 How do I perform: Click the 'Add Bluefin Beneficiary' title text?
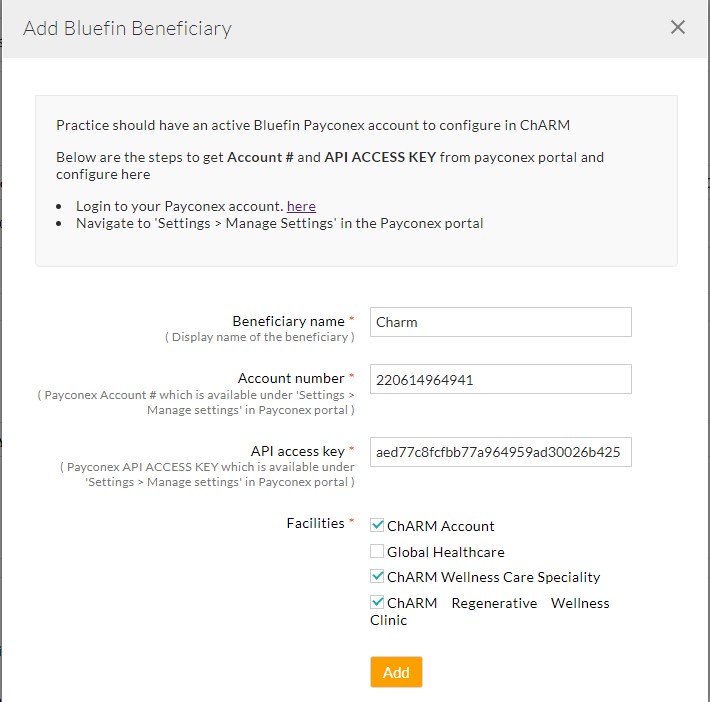pyautogui.click(x=127, y=28)
